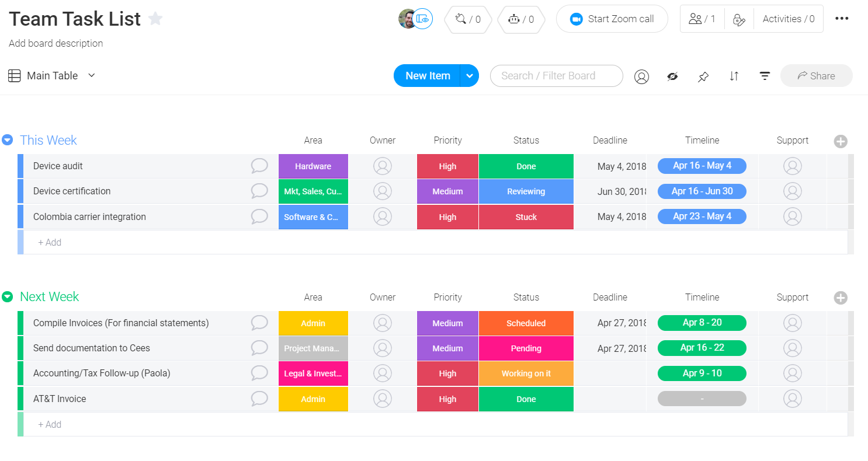Collapse the This Week group
The image size is (868, 461).
[7, 140]
